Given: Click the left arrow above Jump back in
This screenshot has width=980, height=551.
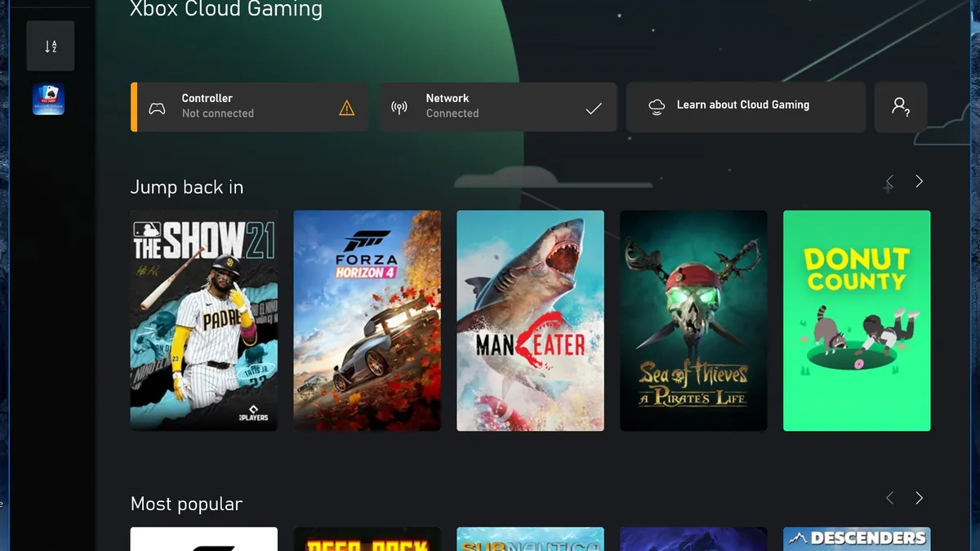Looking at the screenshot, I should tap(889, 181).
